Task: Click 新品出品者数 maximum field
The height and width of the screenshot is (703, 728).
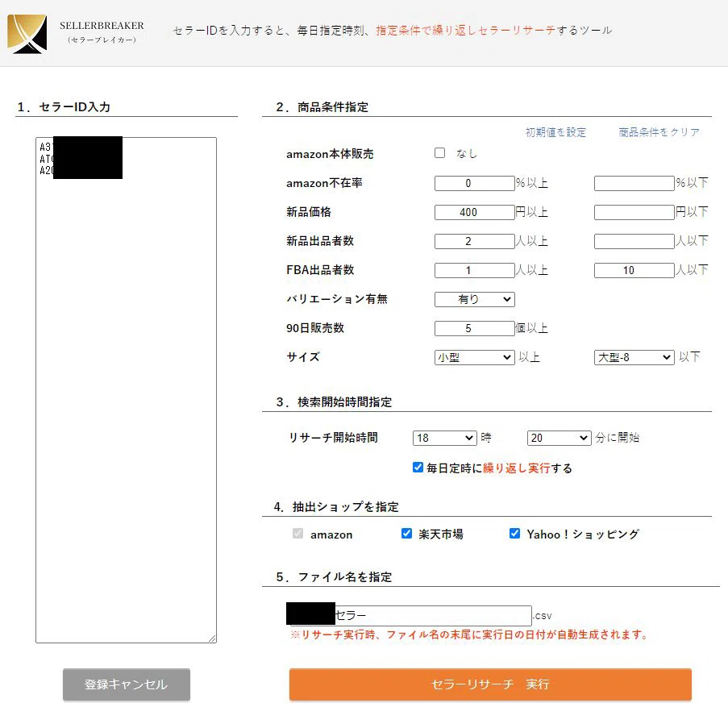Action: pyautogui.click(x=634, y=241)
